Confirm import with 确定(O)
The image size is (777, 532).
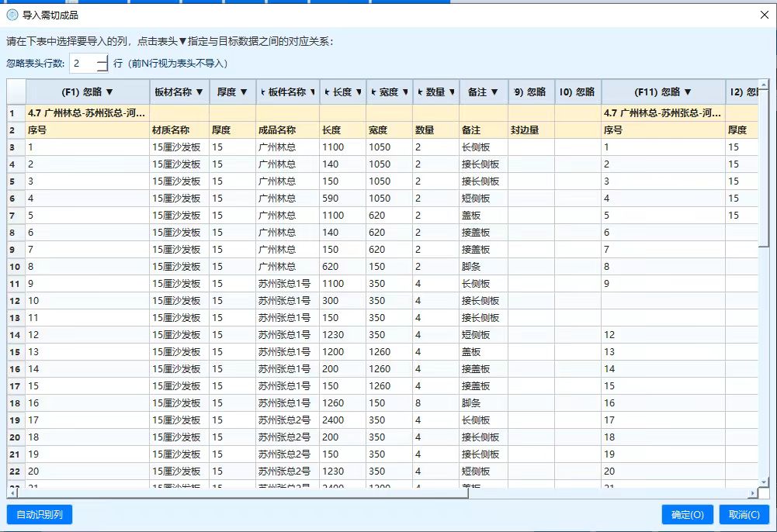(x=687, y=515)
